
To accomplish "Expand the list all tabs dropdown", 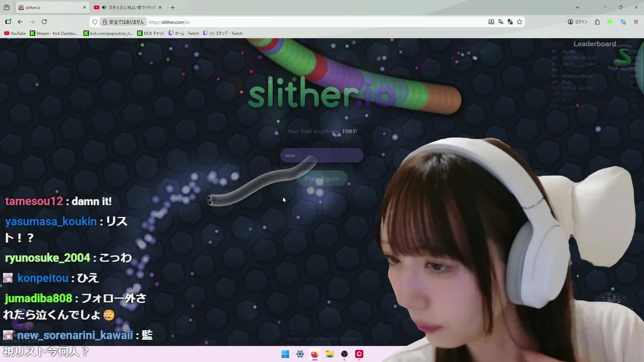I will point(578,8).
